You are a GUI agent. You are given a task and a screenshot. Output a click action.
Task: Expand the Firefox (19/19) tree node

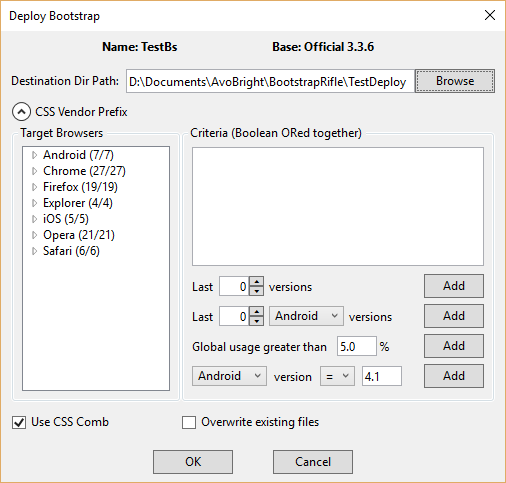pos(34,187)
